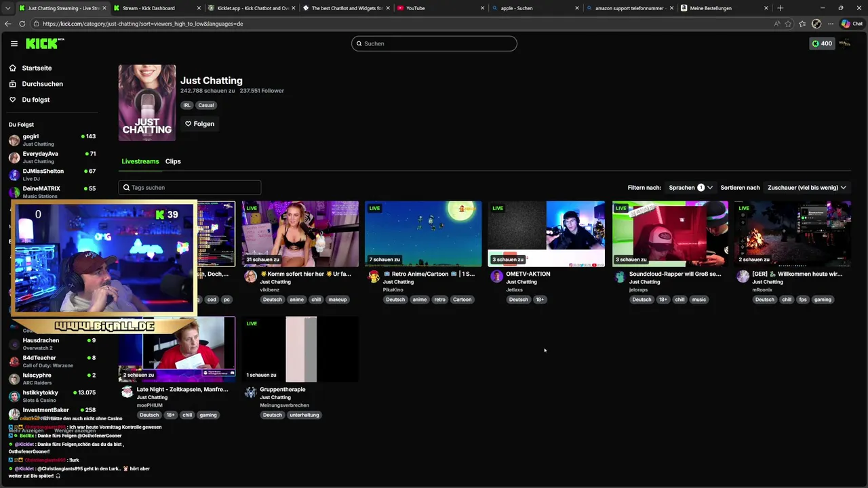Switch to 'Stream - Kick Dashboard' browser tab
The width and height of the screenshot is (868, 488).
(156, 8)
